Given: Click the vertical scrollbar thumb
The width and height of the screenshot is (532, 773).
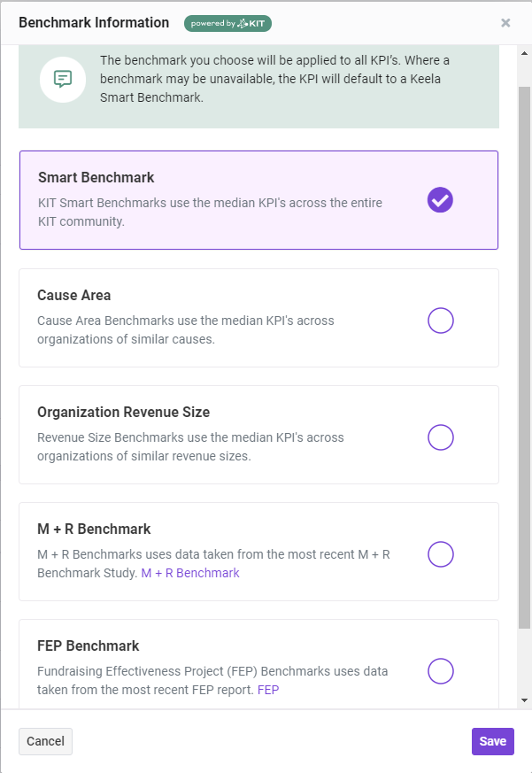Looking at the screenshot, I should [524, 358].
